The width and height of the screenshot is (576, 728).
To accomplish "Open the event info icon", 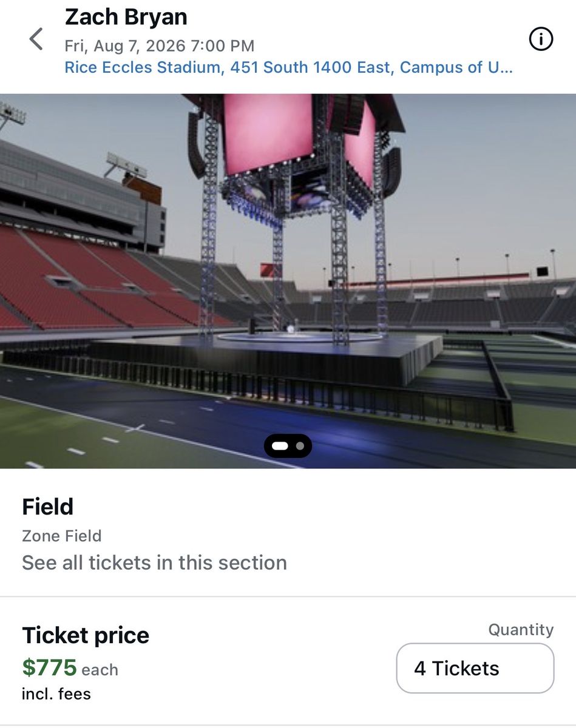I will (x=541, y=40).
